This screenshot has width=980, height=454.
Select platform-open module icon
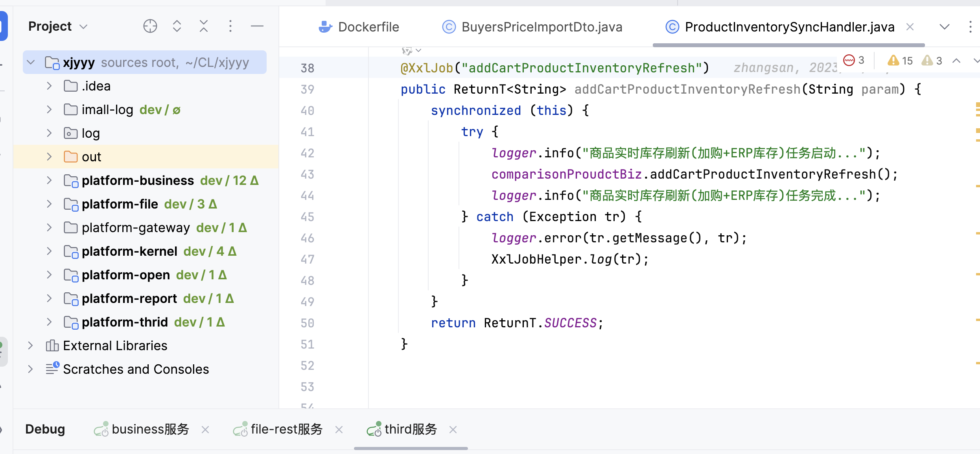coord(71,275)
